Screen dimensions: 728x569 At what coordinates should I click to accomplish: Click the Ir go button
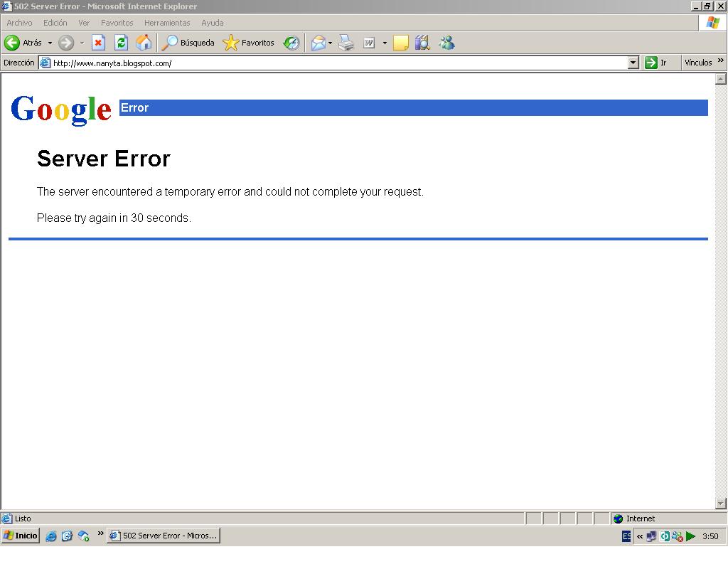coord(656,63)
